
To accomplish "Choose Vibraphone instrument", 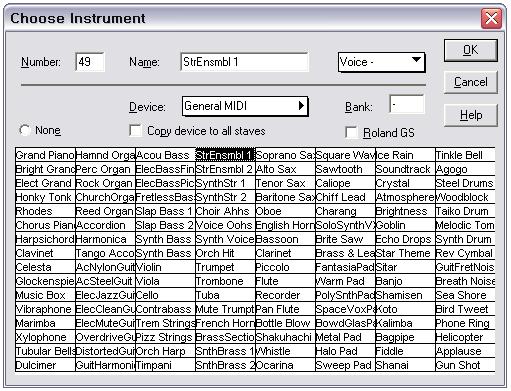I will [x=46, y=309].
